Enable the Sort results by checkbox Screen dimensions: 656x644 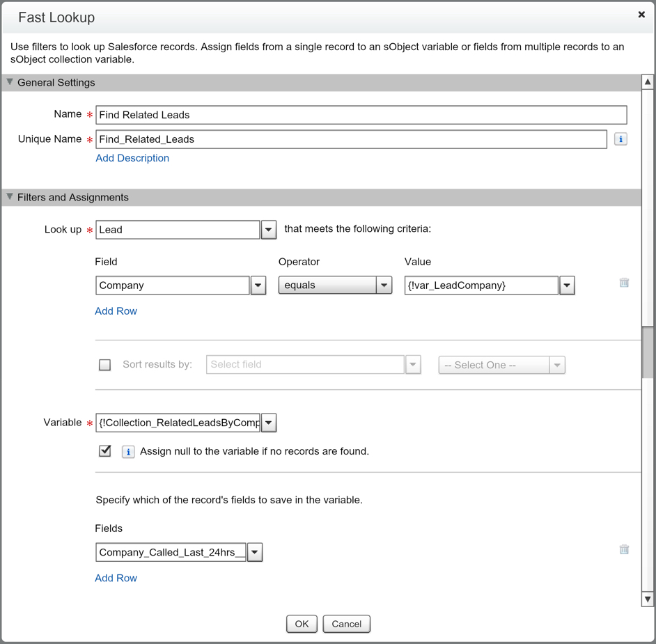105,365
